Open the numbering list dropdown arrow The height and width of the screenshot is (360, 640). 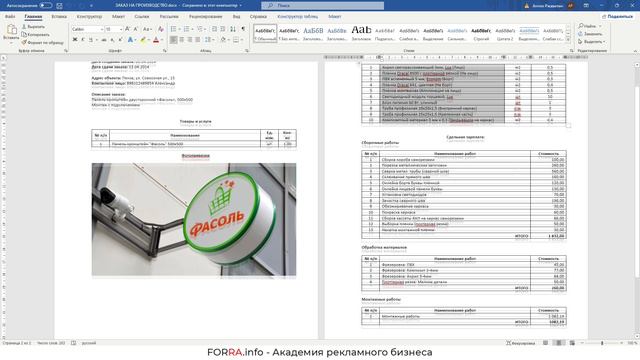[x=192, y=29]
